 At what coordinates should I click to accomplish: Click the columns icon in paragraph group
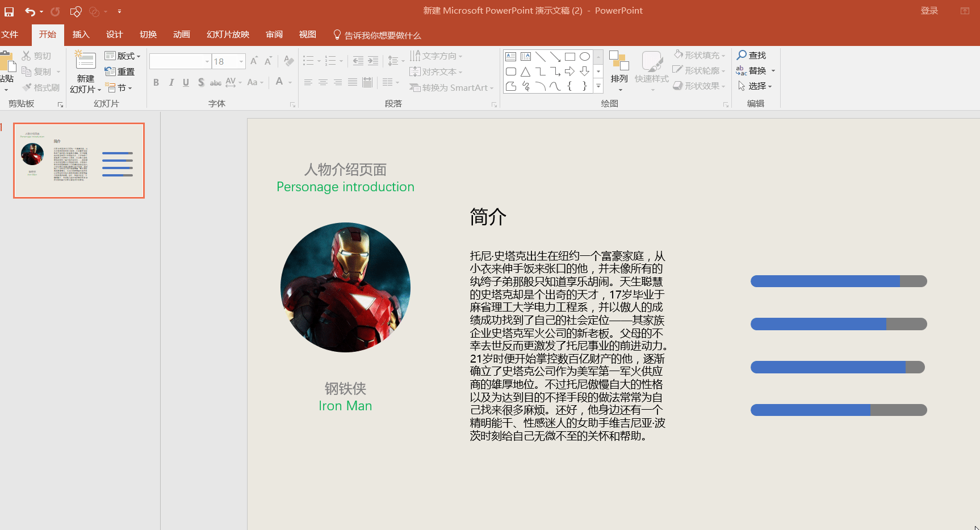[388, 82]
